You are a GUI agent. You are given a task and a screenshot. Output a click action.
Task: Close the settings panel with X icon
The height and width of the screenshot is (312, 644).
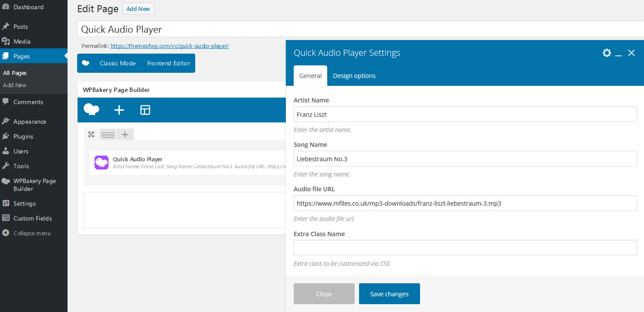click(x=631, y=53)
